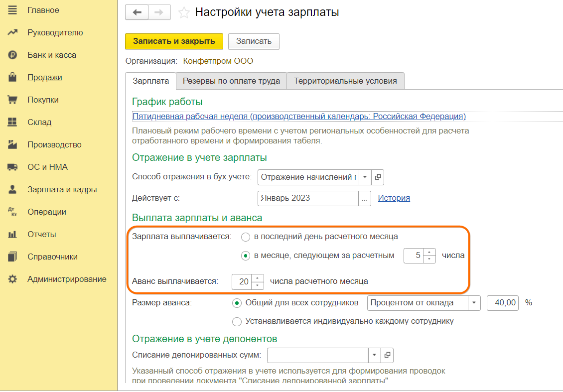Click the back navigation arrow icon
The width and height of the screenshot is (563, 392).
click(137, 12)
